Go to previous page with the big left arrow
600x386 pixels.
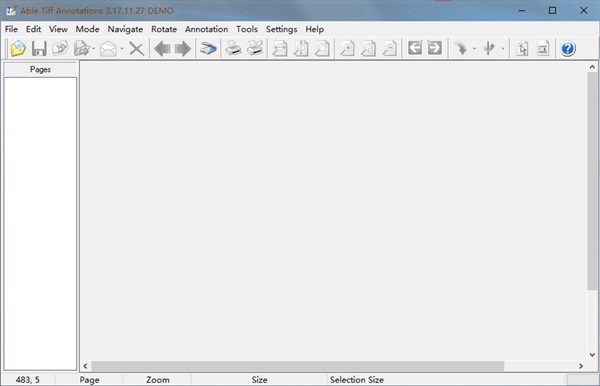pyautogui.click(x=162, y=49)
